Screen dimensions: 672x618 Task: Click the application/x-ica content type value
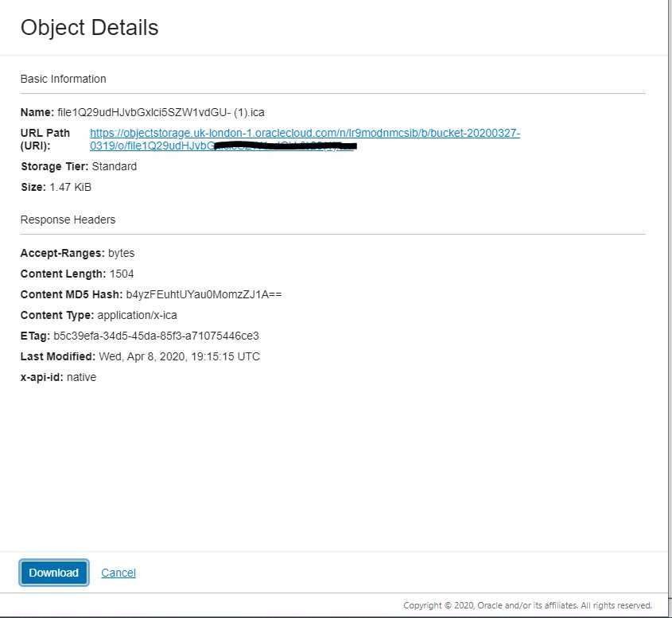click(137, 315)
